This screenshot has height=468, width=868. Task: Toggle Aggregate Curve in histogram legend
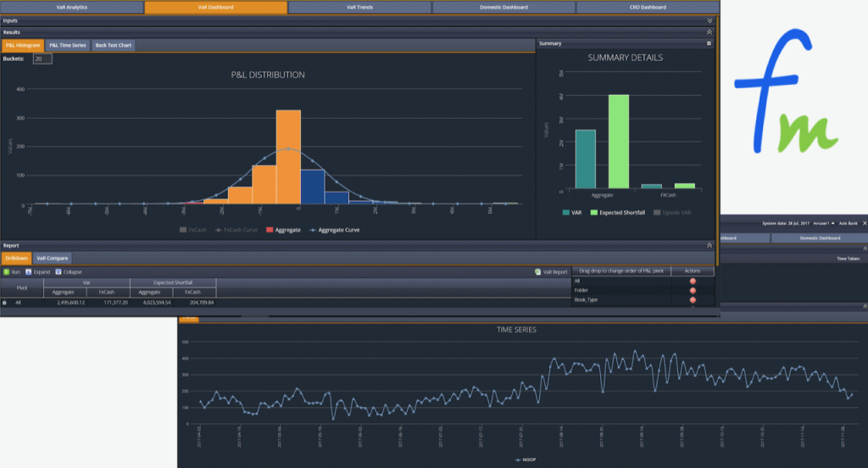[334, 230]
